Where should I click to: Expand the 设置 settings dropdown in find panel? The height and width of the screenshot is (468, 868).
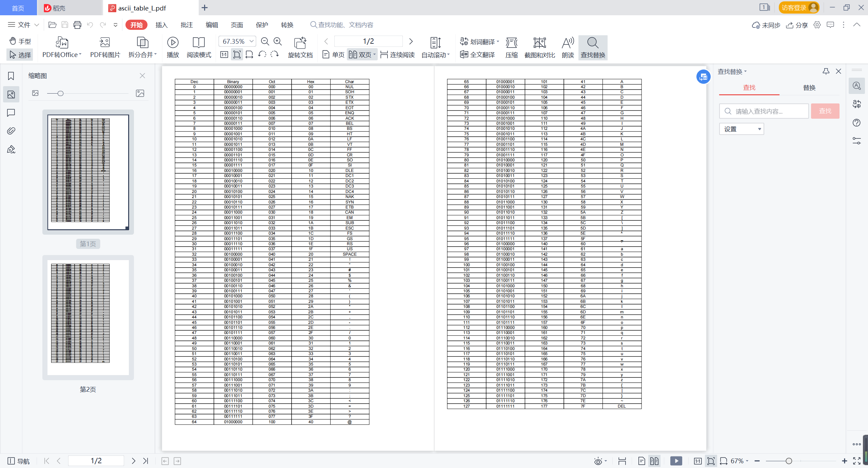pos(742,129)
